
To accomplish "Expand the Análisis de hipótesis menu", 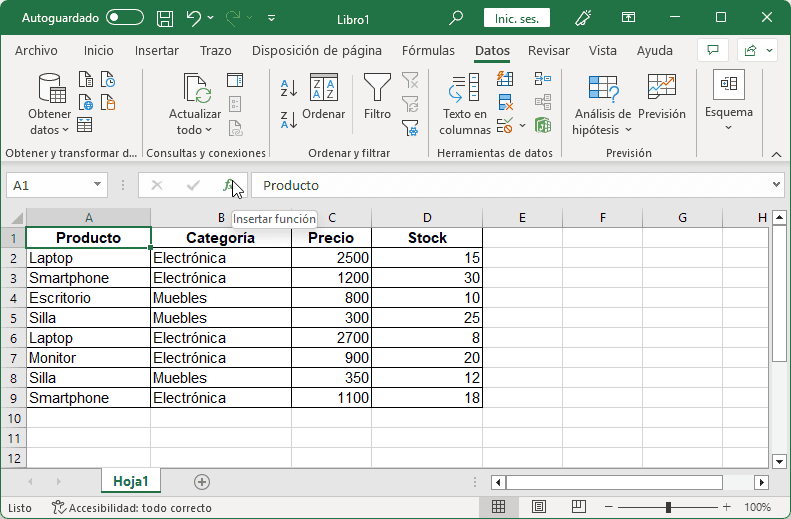I will point(602,130).
